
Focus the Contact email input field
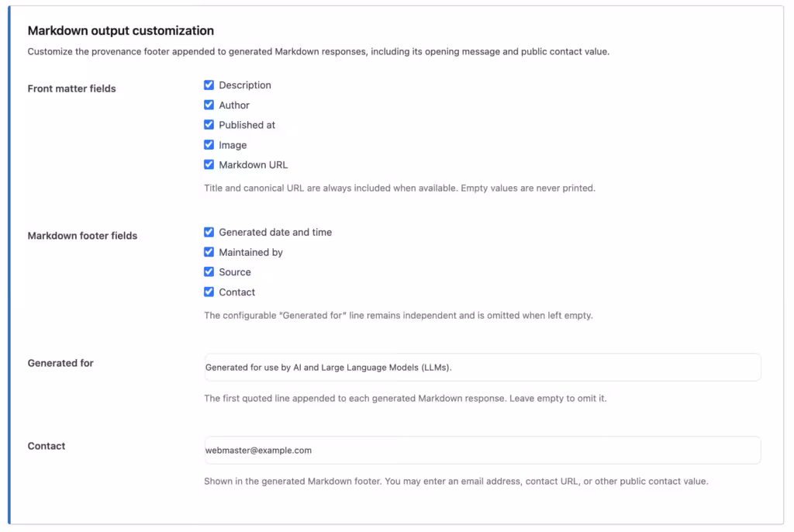pyautogui.click(x=482, y=450)
